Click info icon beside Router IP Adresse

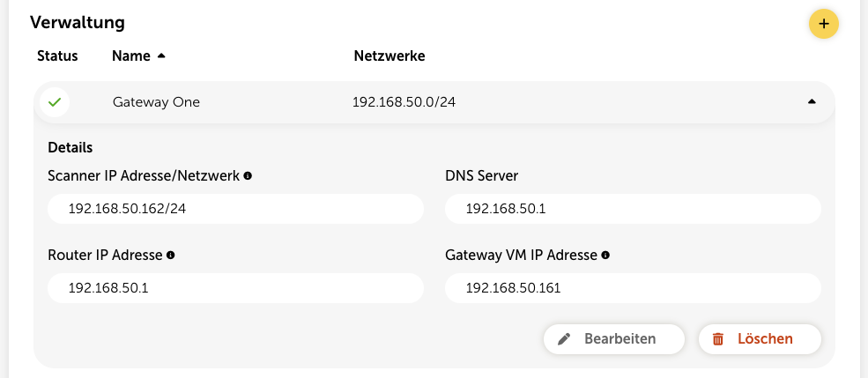coord(170,256)
